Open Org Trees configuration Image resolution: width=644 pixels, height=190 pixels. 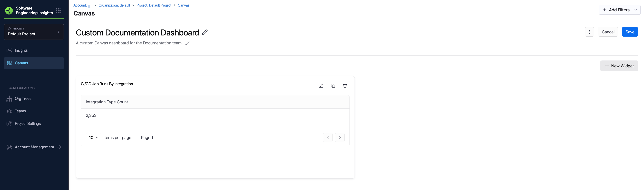[23, 99]
